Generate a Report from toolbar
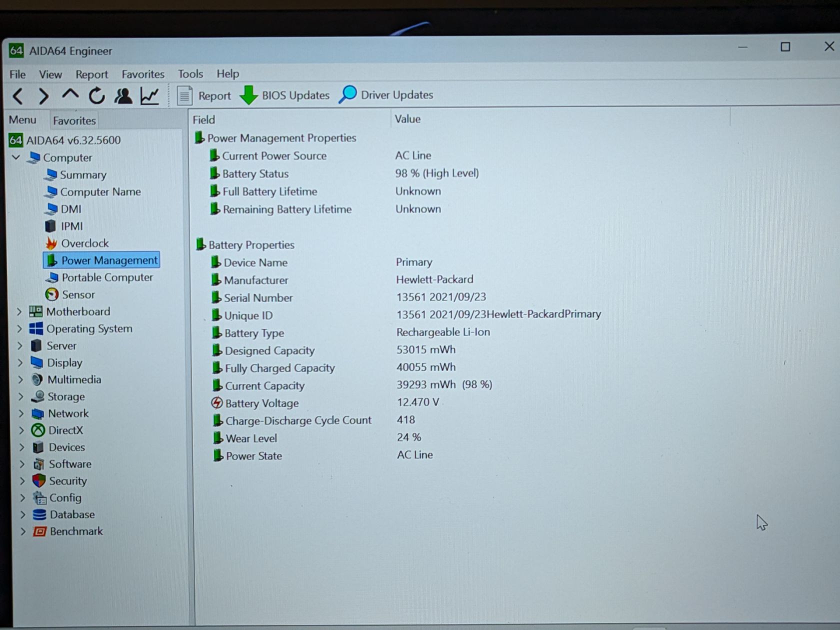 [x=204, y=95]
